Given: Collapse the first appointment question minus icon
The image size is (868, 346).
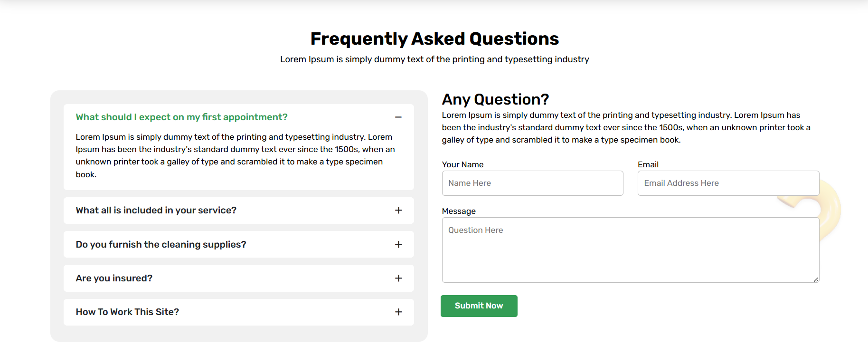Looking at the screenshot, I should [398, 117].
